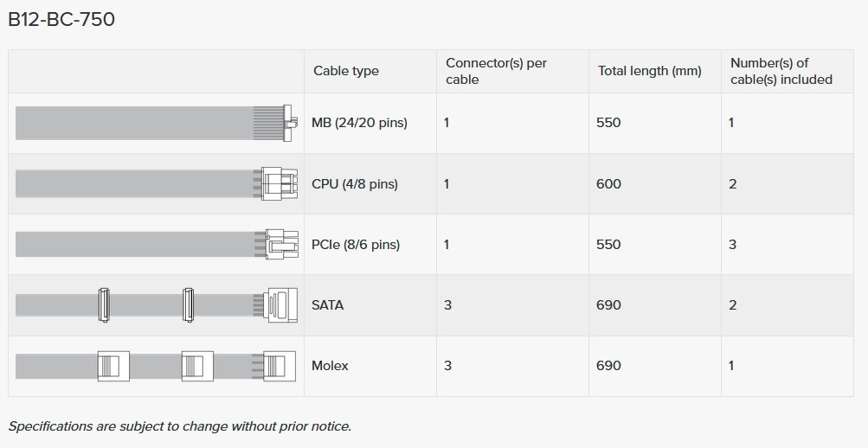Click the PCIe (8/6 pins) label

(x=356, y=244)
